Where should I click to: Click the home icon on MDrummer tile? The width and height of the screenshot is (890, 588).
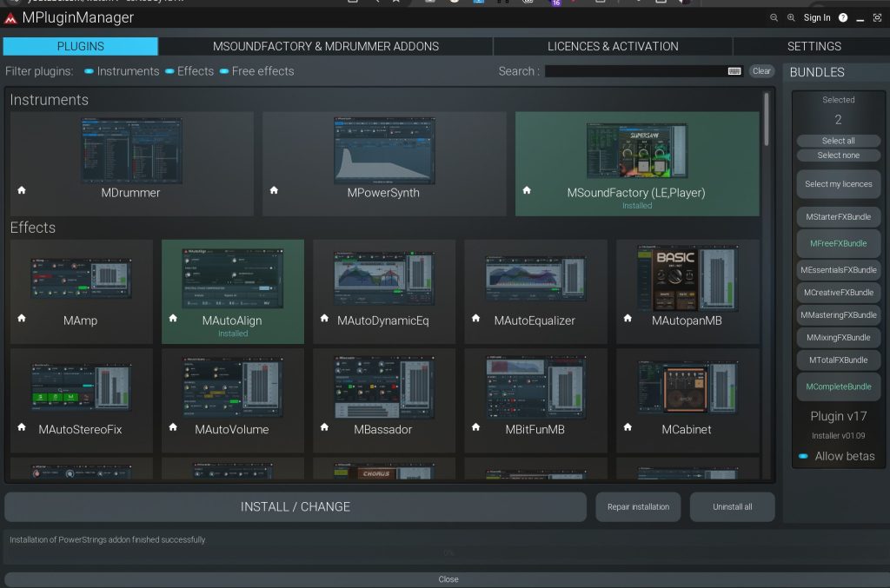click(22, 190)
